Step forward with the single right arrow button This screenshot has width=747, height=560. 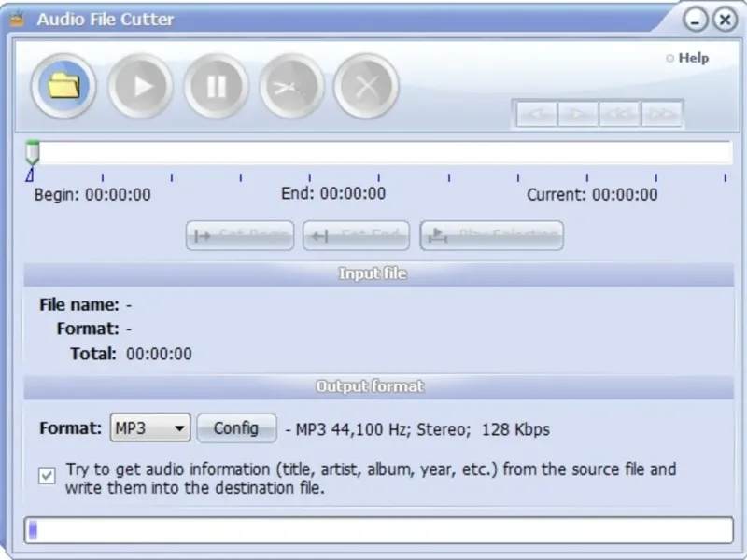coord(578,114)
